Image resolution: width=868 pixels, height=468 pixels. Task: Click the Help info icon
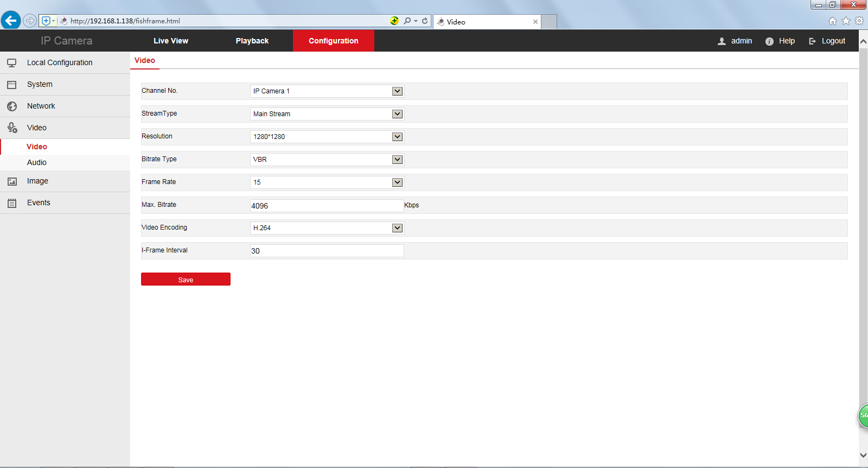pos(769,41)
